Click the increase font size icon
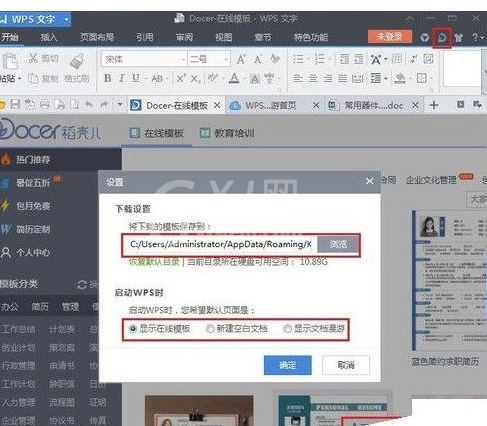The width and height of the screenshot is (487, 426). click(x=241, y=60)
